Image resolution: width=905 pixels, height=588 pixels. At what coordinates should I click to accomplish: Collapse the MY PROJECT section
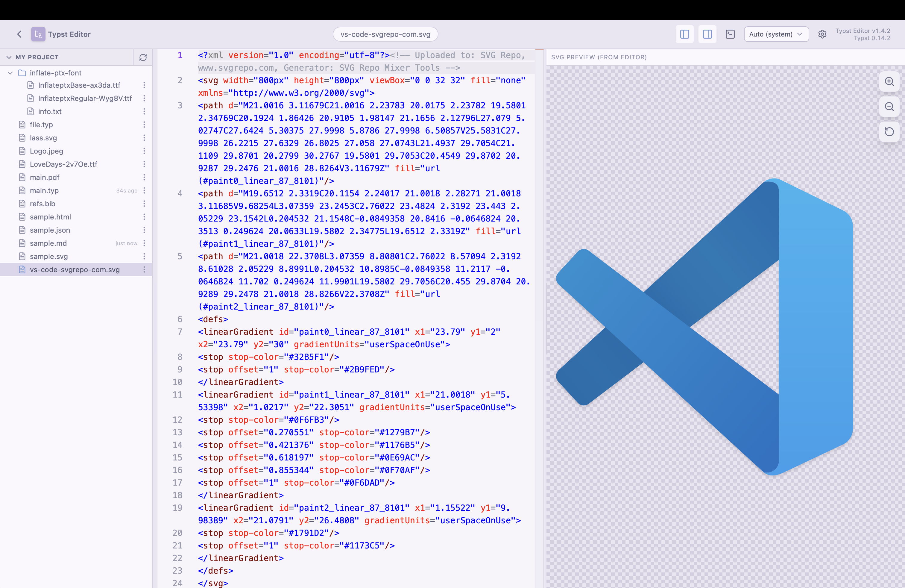tap(9, 57)
